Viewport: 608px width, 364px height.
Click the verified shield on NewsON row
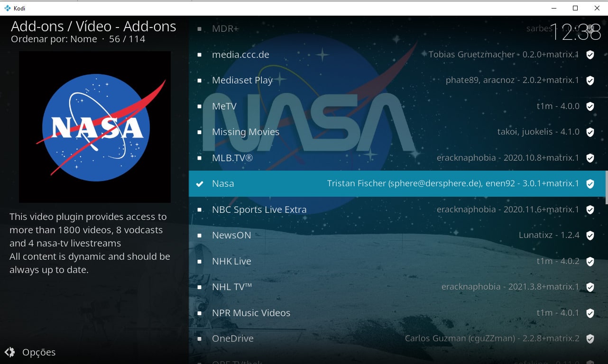click(590, 236)
